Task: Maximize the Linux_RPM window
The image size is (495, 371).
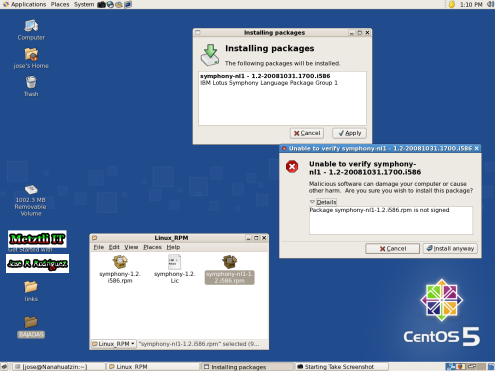Action: pyautogui.click(x=256, y=238)
